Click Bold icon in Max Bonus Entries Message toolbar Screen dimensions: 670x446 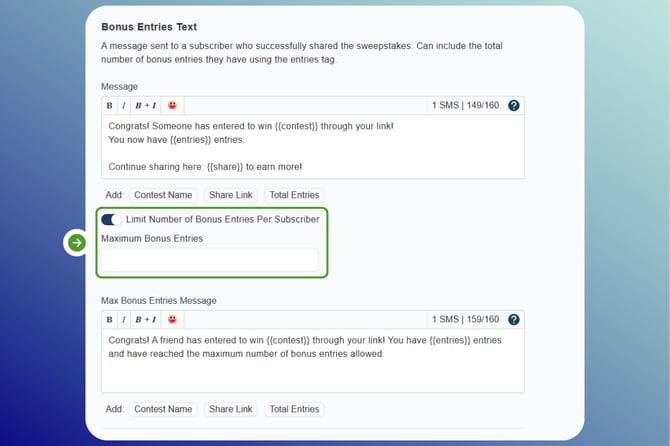click(x=109, y=319)
